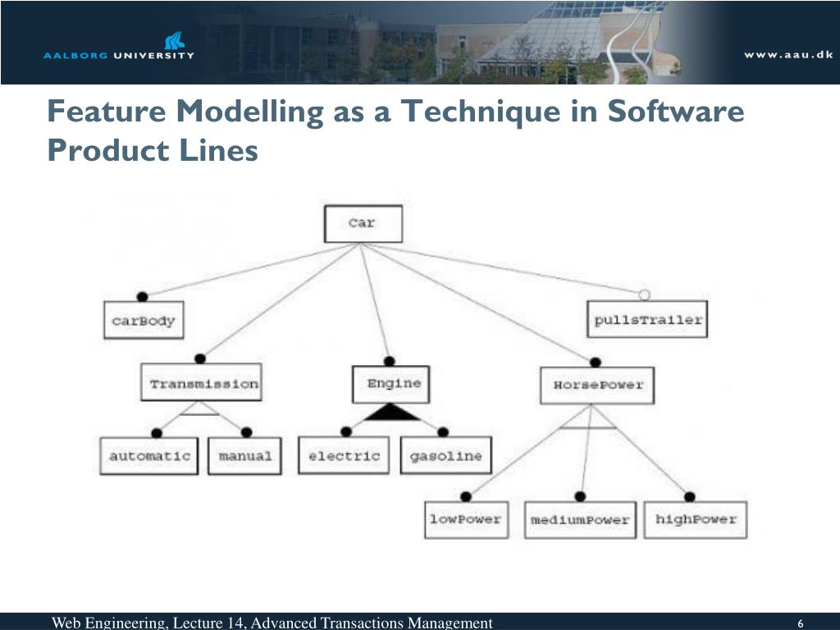Viewport: 840px width, 630px height.
Task: Select the manual feature box
Action: coord(244,456)
